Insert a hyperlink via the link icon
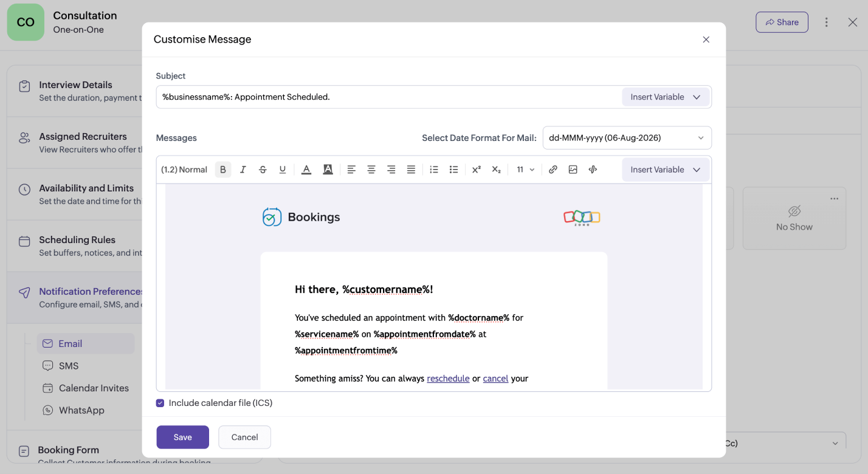This screenshot has height=474, width=868. pos(553,170)
